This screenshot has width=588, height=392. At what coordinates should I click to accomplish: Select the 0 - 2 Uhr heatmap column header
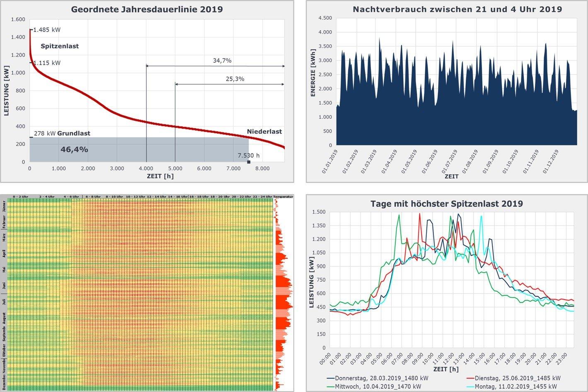tap(20, 196)
